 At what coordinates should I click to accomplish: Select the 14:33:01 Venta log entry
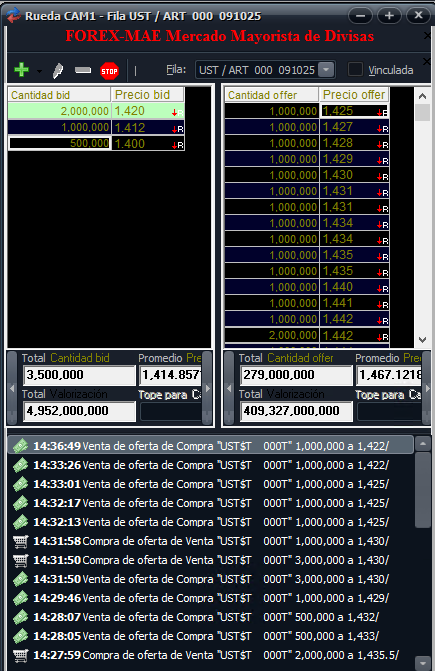pos(211,484)
